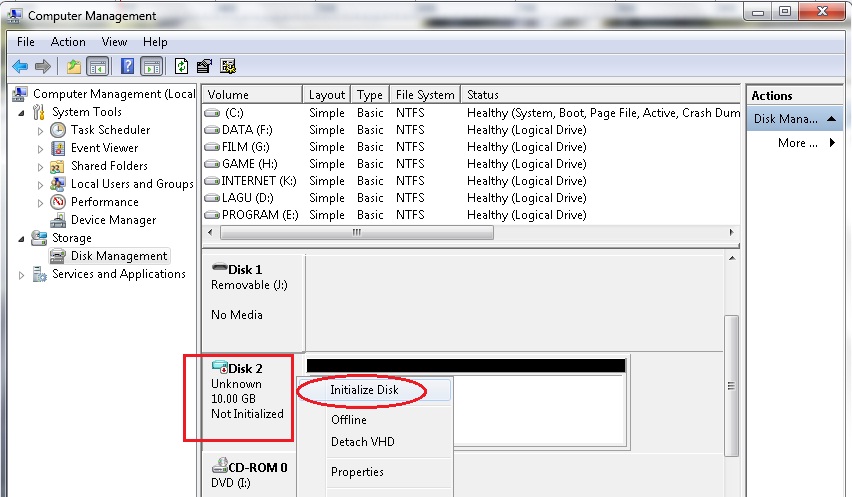Viewport: 852px width, 497px height.
Task: Click the volume list scroll right arrow
Action: click(731, 232)
